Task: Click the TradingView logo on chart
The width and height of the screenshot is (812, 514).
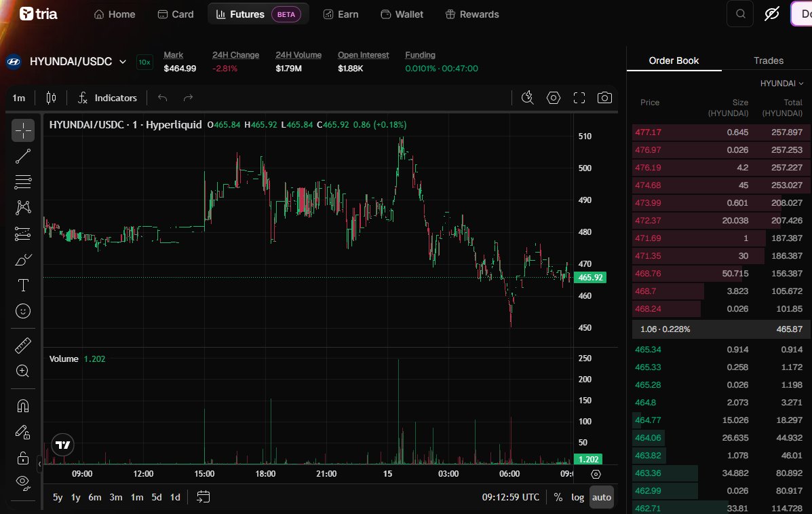Action: coord(62,445)
